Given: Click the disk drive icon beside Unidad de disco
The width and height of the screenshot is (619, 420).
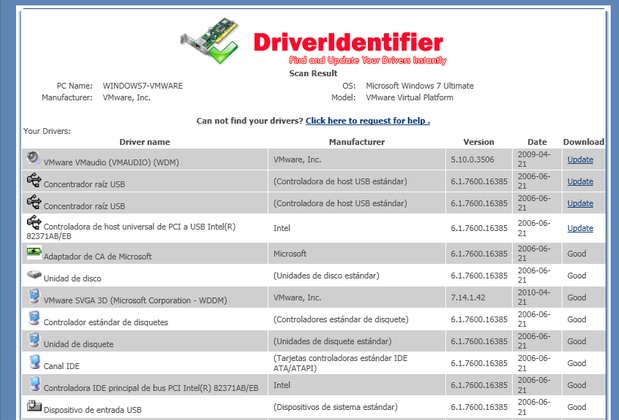Looking at the screenshot, I should click(x=34, y=274).
